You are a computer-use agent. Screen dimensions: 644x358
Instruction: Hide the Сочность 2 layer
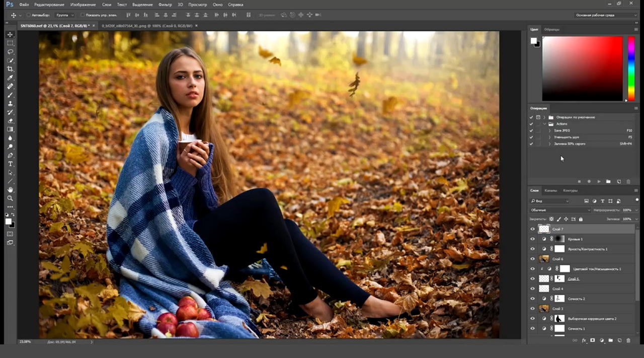532,299
